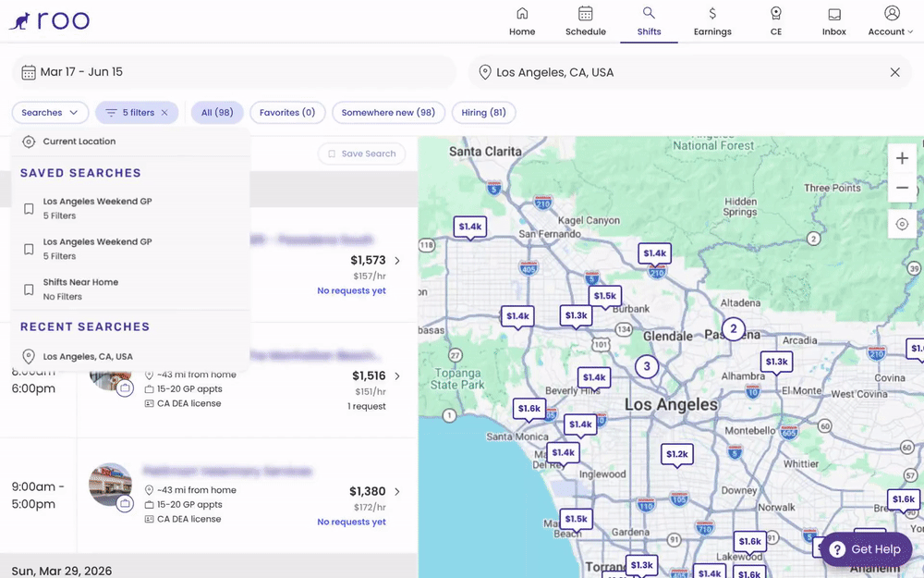
Task: Open the Mar 17 - Jun 15 date field
Action: (x=234, y=72)
